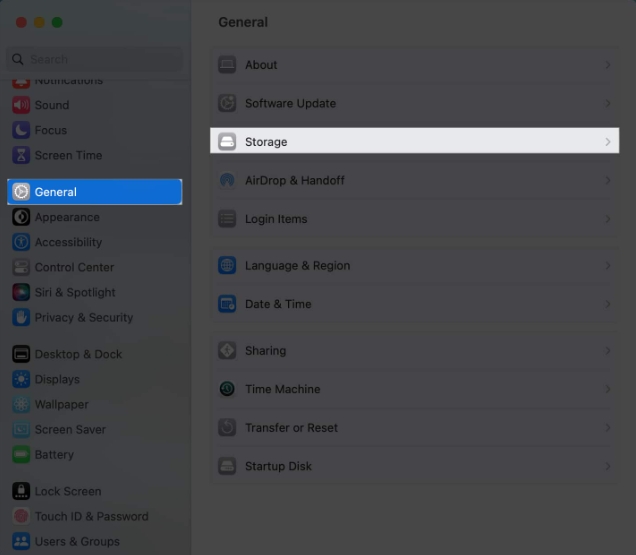Open Storage via its chevron arrow

click(608, 142)
